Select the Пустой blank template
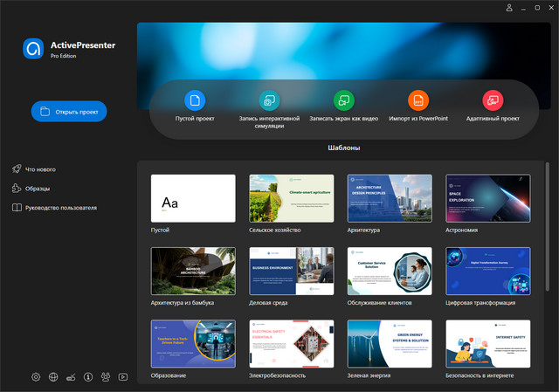Screen dimensions: 559x392 pyautogui.click(x=193, y=198)
